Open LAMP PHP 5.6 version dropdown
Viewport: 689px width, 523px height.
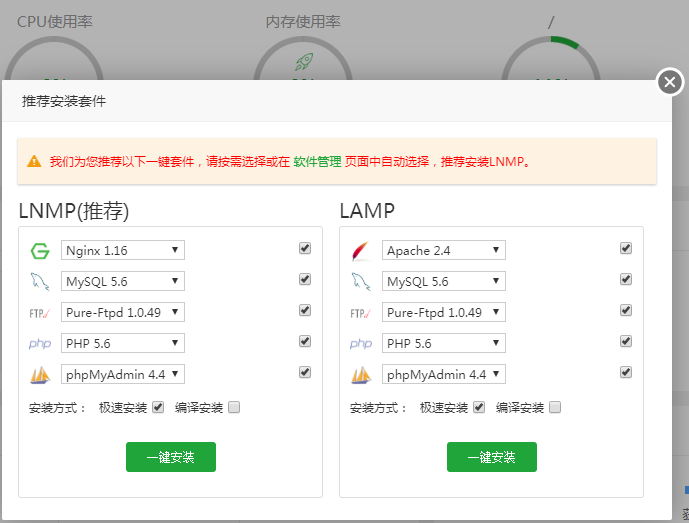444,343
